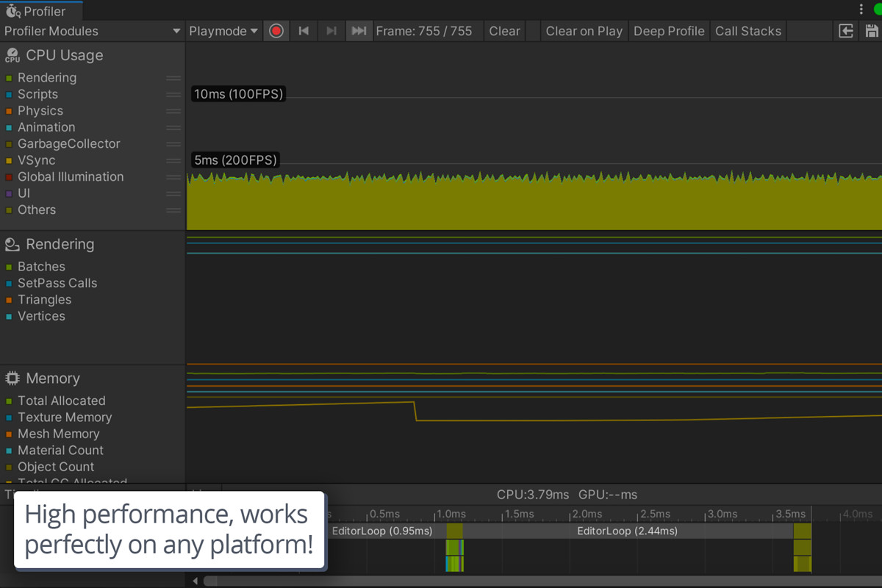The image size is (882, 588).
Task: Save profiler data with the disk icon
Action: [872, 31]
